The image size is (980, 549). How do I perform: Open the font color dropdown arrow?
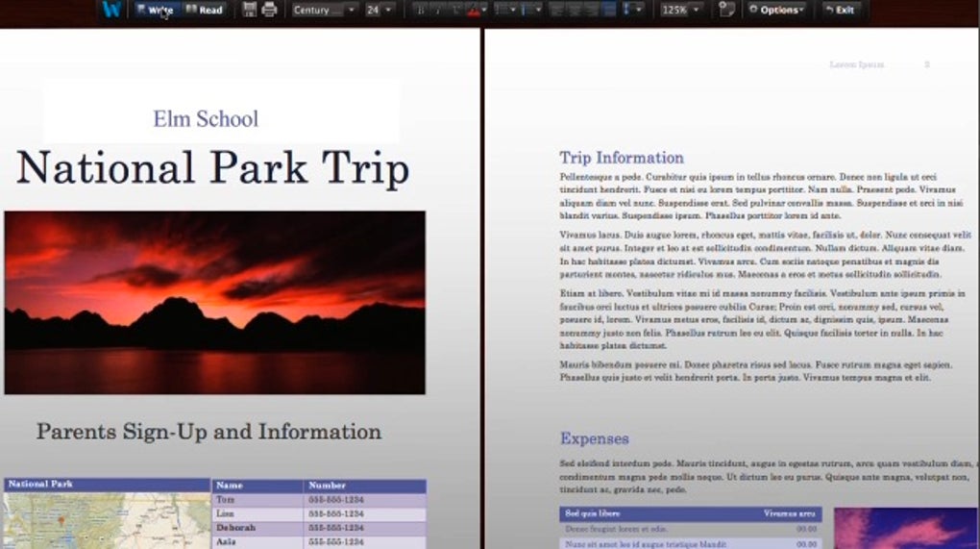(484, 10)
